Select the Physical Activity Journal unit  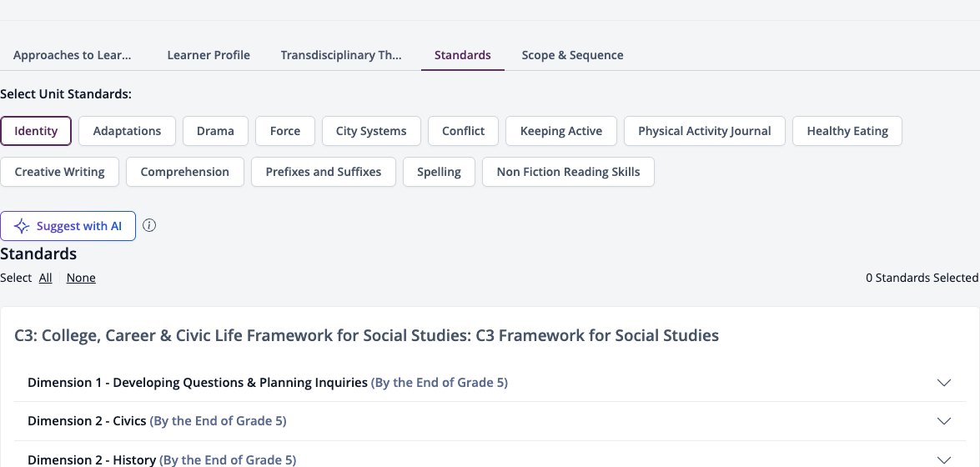705,131
